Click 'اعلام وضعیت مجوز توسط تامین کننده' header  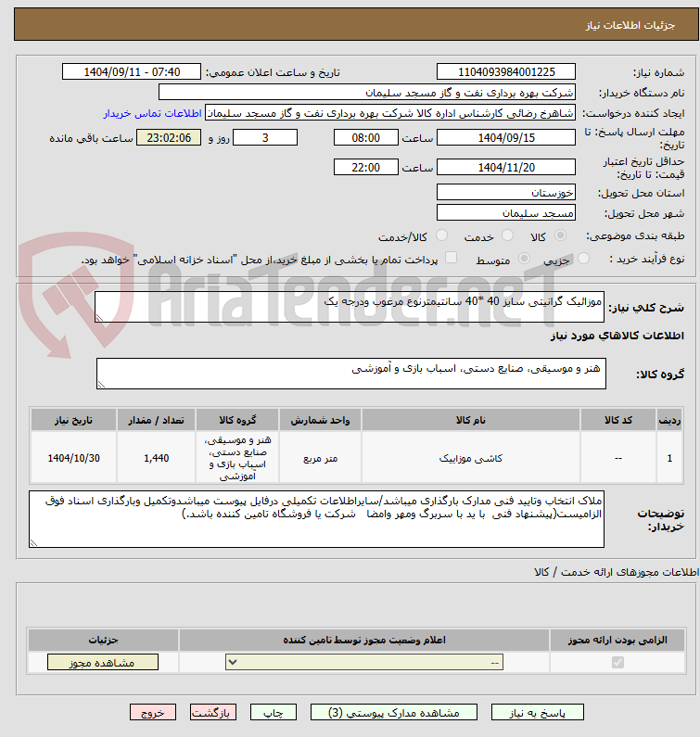(x=364, y=641)
